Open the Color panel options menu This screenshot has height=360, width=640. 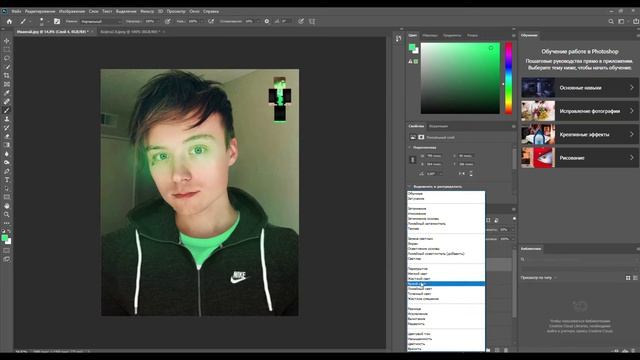tap(513, 36)
